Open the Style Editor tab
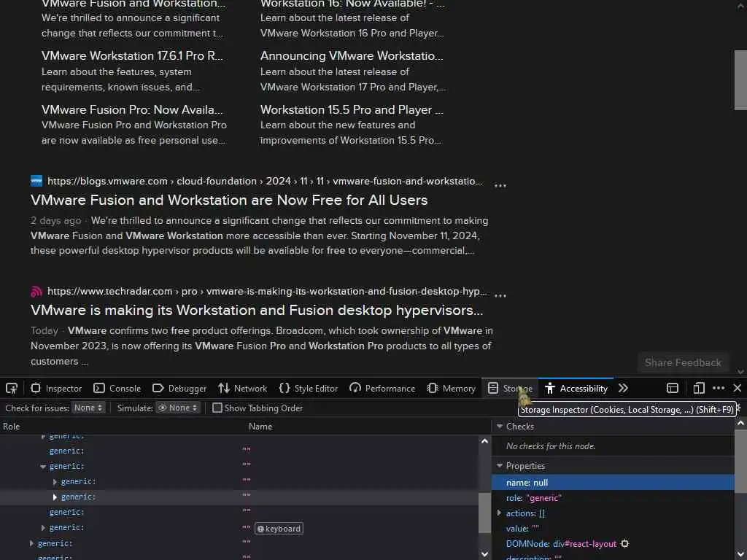The width and height of the screenshot is (747, 560). pyautogui.click(x=309, y=388)
